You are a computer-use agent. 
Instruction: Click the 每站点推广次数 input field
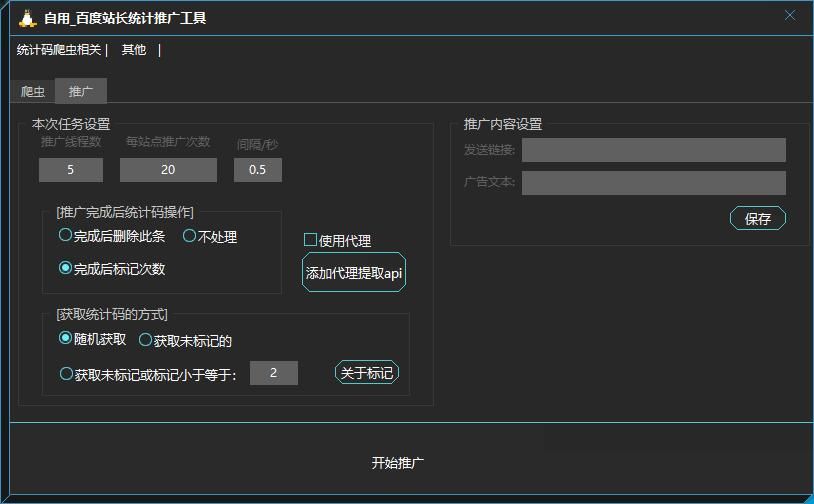point(168,170)
